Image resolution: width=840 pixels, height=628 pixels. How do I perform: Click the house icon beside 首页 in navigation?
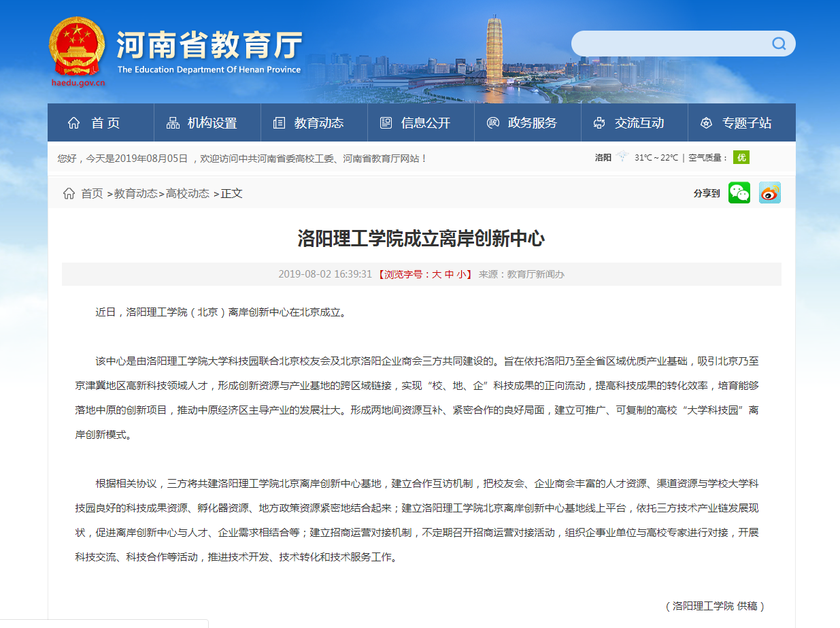[x=73, y=123]
